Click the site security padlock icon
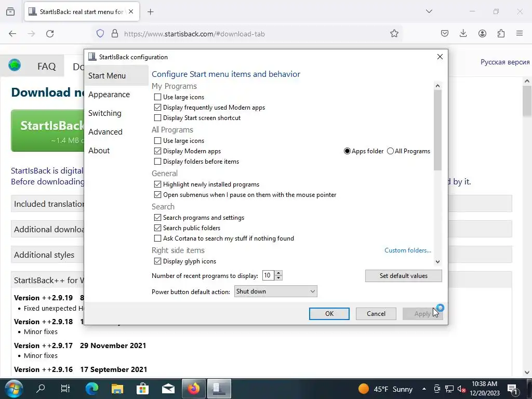This screenshot has height=399, width=532. coord(115,34)
